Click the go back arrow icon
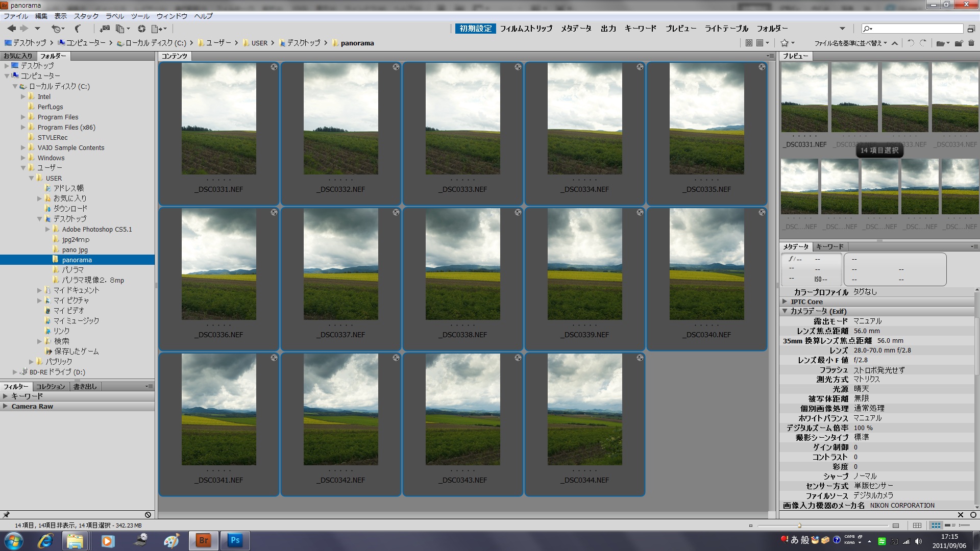 (x=11, y=29)
